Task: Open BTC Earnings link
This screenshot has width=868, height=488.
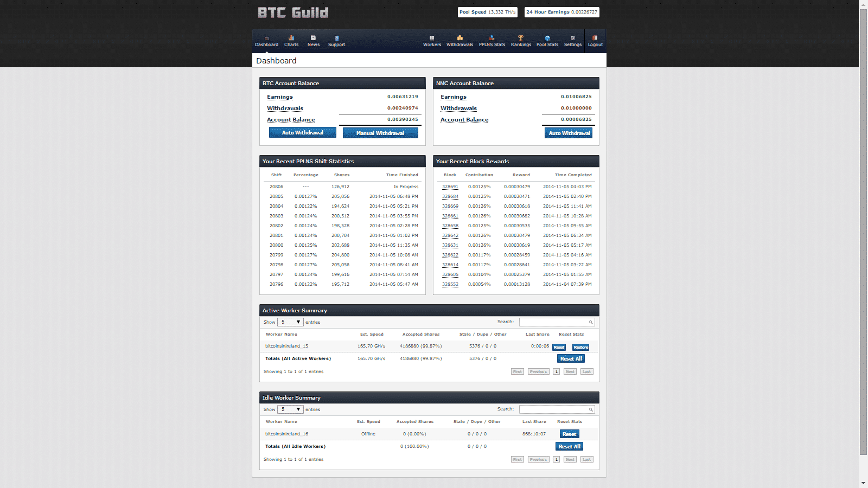Action: click(280, 97)
